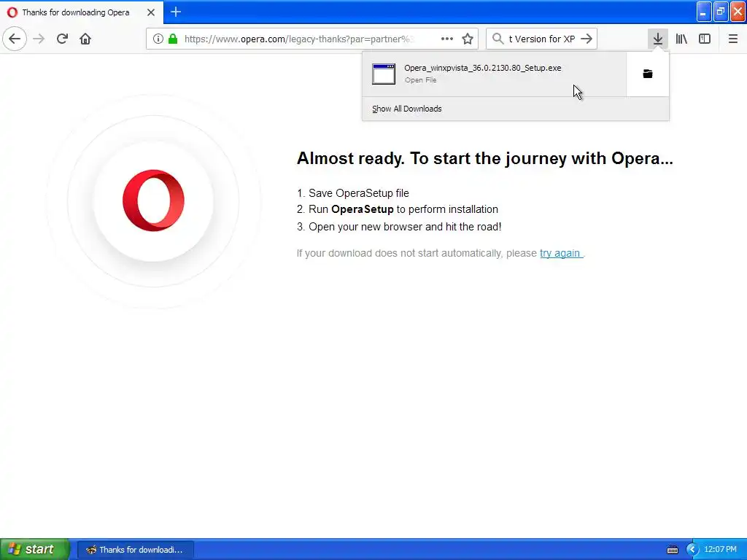Open the Library bookshelf icon
The width and height of the screenshot is (747, 560).
[681, 39]
